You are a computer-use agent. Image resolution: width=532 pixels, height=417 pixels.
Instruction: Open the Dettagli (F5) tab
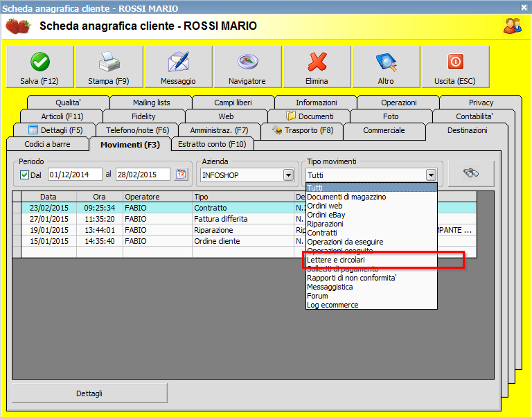pyautogui.click(x=55, y=130)
